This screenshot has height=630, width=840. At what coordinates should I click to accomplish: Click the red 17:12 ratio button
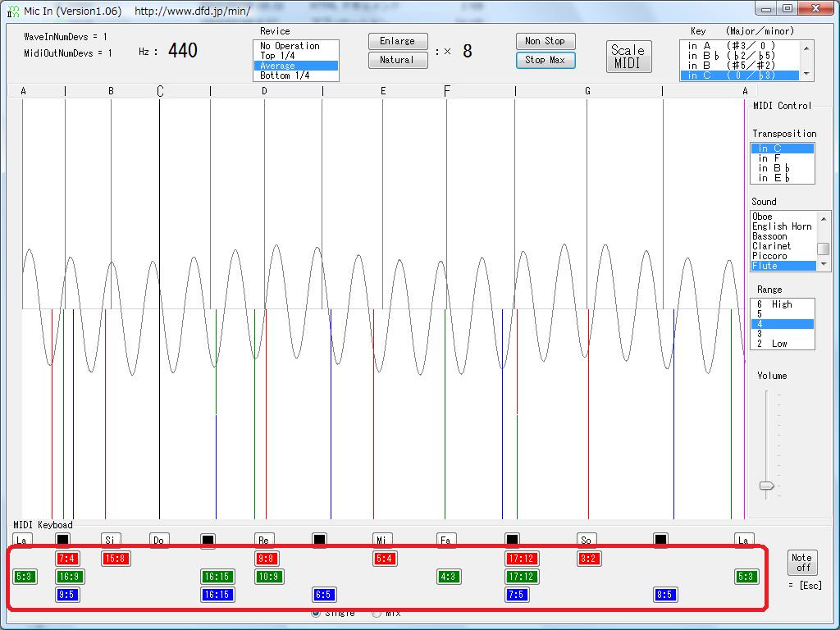(x=521, y=559)
